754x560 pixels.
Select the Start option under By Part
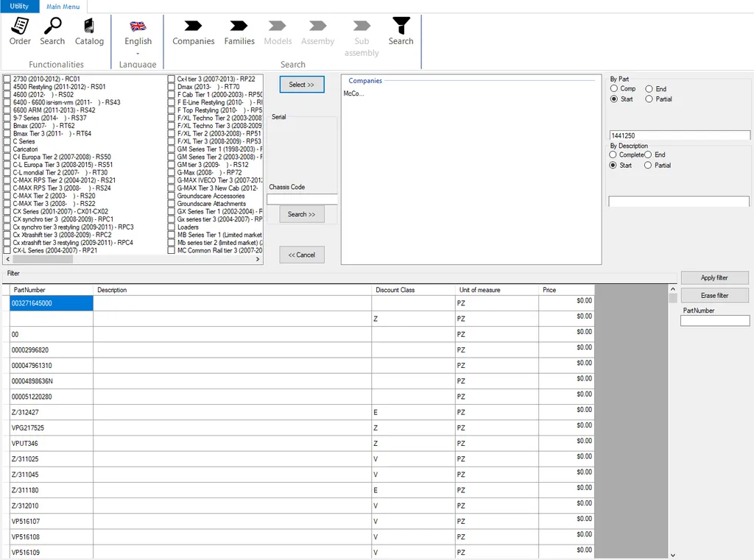click(614, 99)
